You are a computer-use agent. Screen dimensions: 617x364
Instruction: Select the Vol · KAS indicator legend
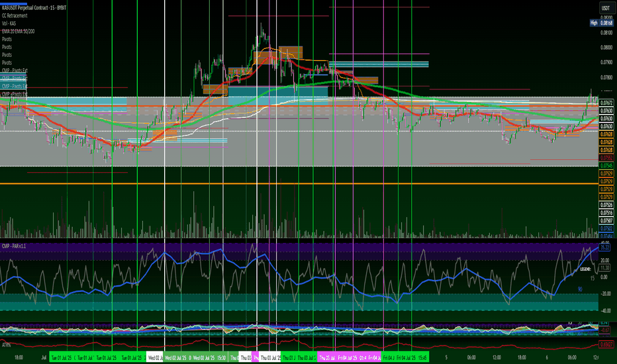click(x=9, y=24)
